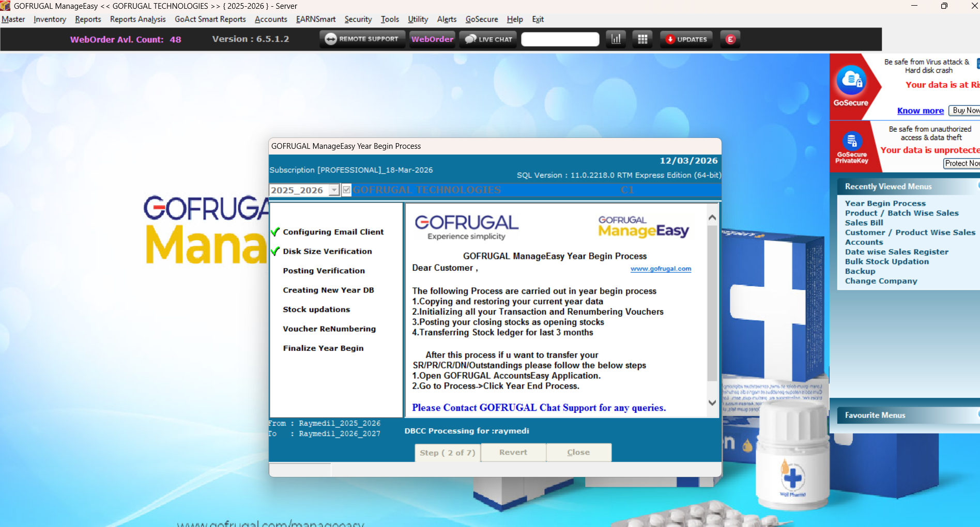The image size is (980, 527).
Task: Open Customer / Product Wise Sales
Action: pyautogui.click(x=910, y=233)
